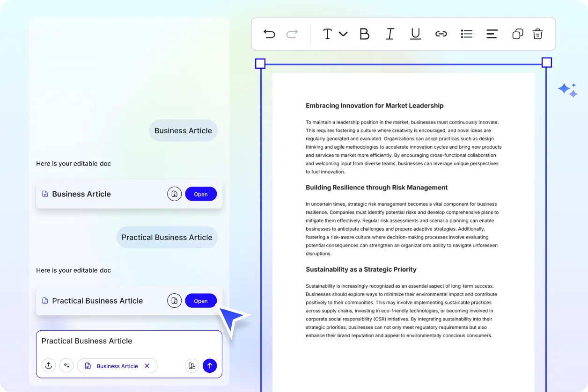Apply bold formatting with the B icon
The image size is (588, 392).
pos(365,34)
